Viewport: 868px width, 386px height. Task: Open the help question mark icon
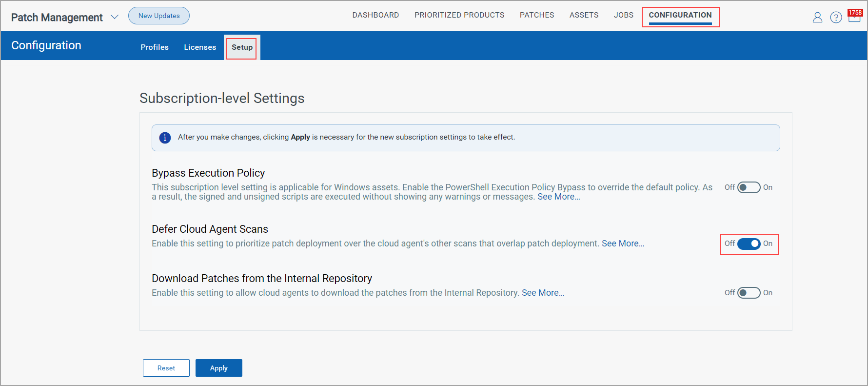coord(836,18)
